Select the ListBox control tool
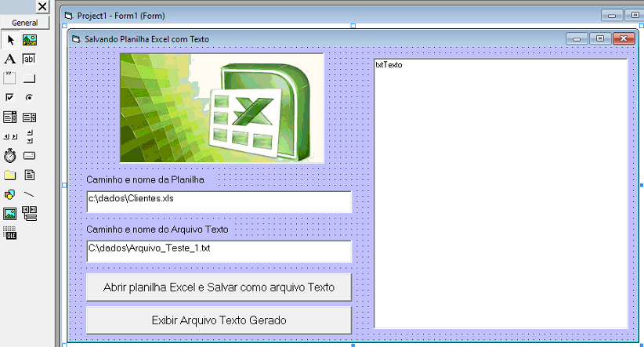644x347 pixels. click(29, 117)
